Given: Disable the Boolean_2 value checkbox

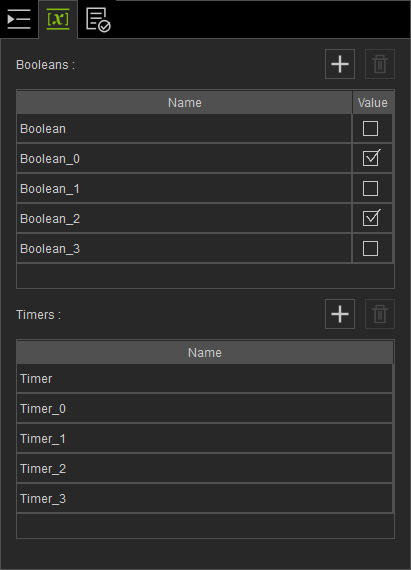Looking at the screenshot, I should point(371,218).
